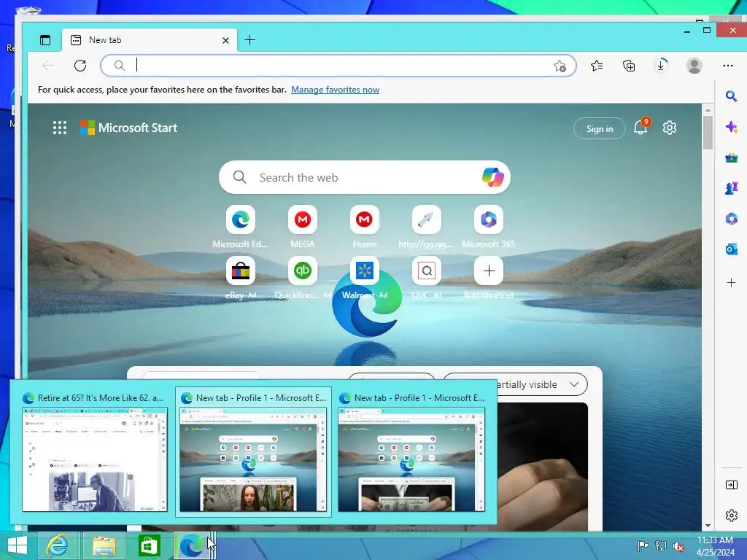
Task: Open page settings gear on Microsoft Start
Action: click(x=670, y=128)
